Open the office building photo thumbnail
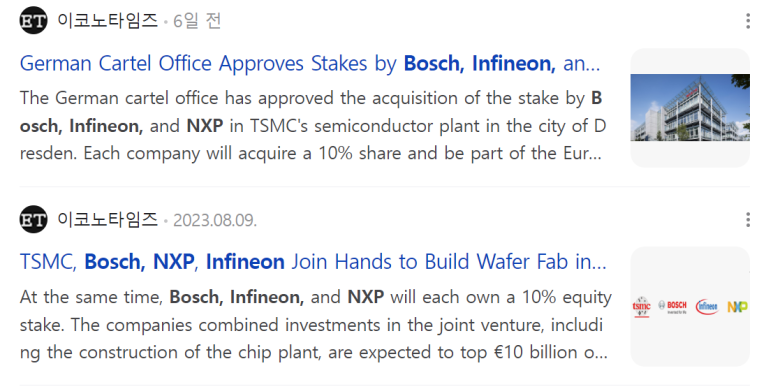The image size is (773, 389). (x=690, y=107)
